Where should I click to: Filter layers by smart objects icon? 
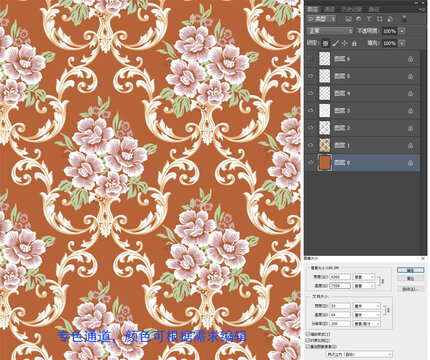pos(390,19)
